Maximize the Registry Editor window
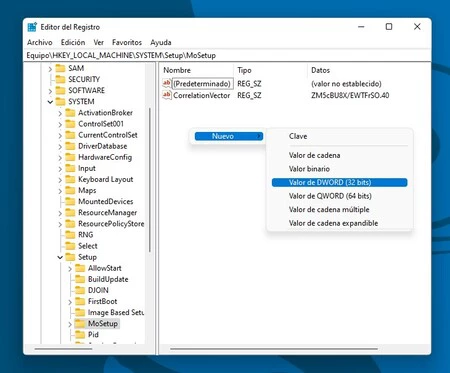The height and width of the screenshot is (373, 450). tap(389, 27)
